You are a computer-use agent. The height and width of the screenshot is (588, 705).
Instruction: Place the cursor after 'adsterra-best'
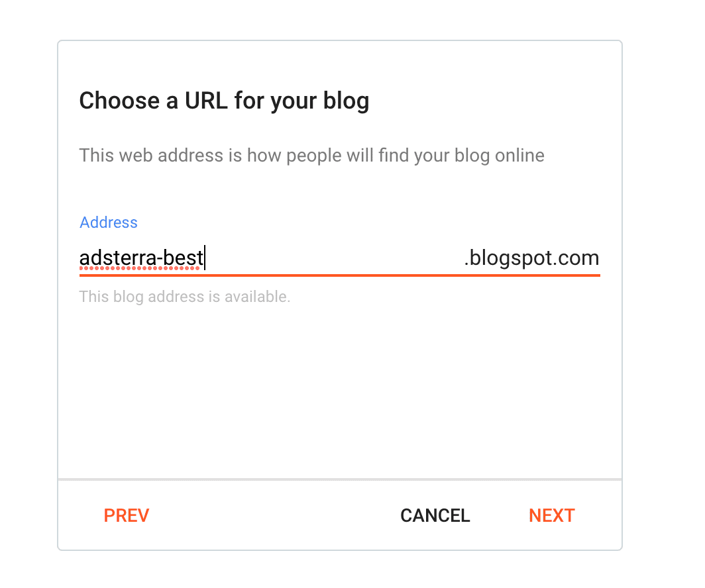tap(204, 258)
